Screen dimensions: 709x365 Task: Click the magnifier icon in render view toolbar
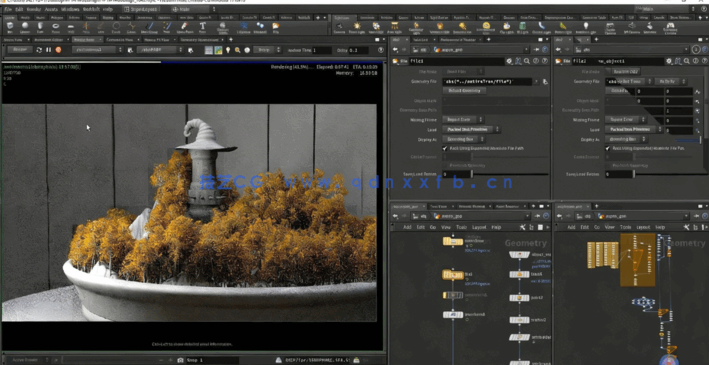[237, 50]
